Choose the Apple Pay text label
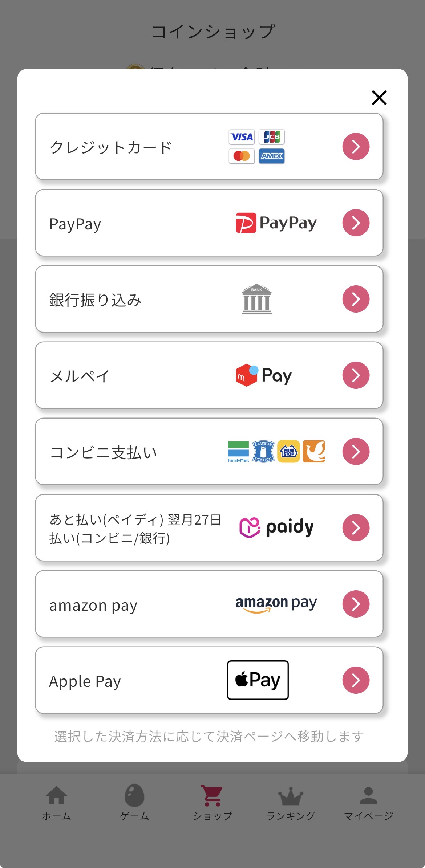 pyautogui.click(x=85, y=681)
